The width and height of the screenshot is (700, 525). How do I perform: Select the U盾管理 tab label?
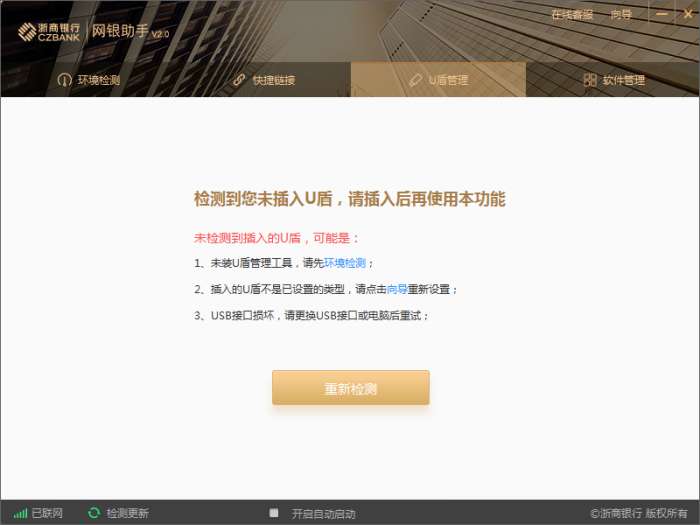tap(448, 80)
